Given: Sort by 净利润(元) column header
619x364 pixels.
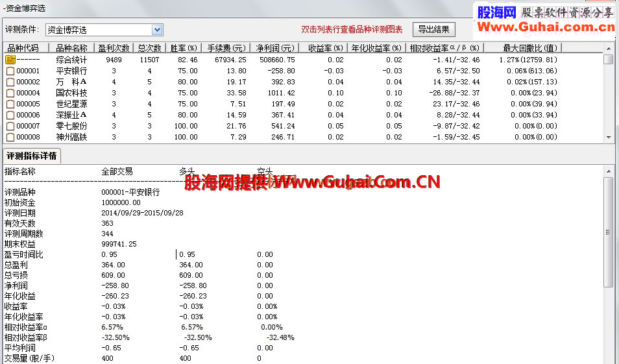Looking at the screenshot, I should tap(274, 48).
